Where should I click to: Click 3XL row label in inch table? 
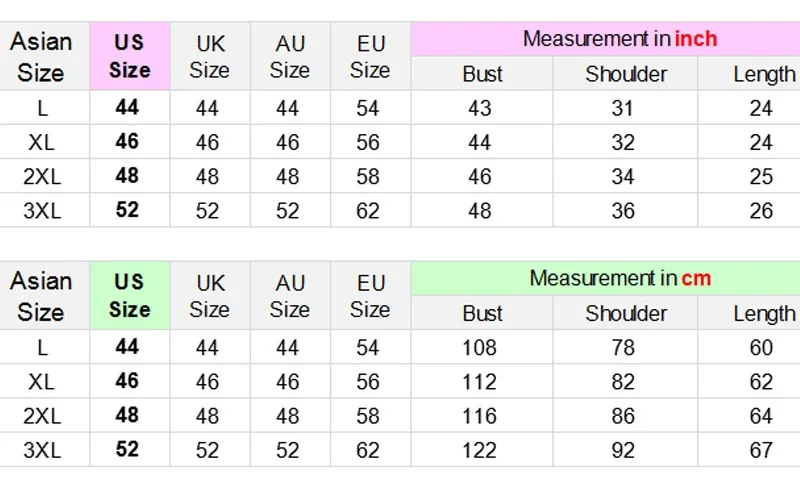point(42,211)
